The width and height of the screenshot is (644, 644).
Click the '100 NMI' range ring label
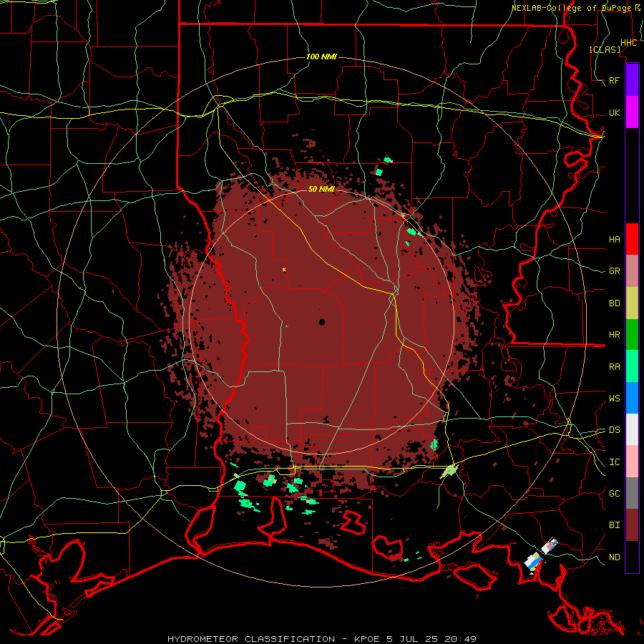point(321,57)
